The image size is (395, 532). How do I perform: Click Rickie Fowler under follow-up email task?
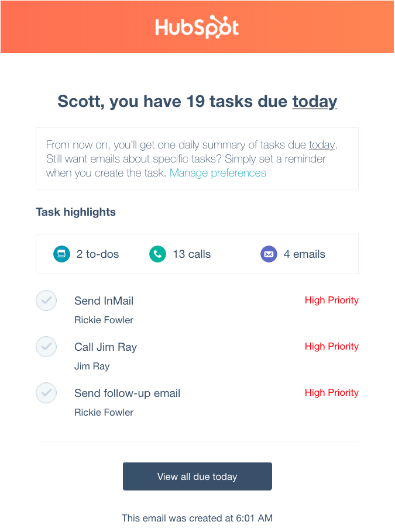coord(104,412)
